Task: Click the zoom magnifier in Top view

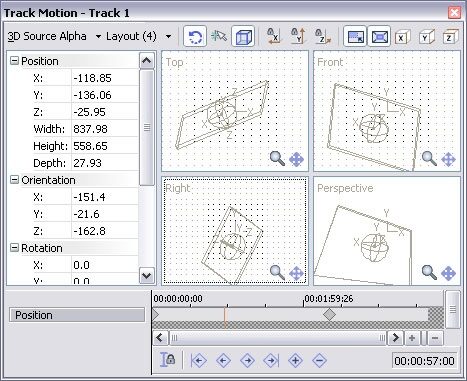Action: click(x=277, y=159)
